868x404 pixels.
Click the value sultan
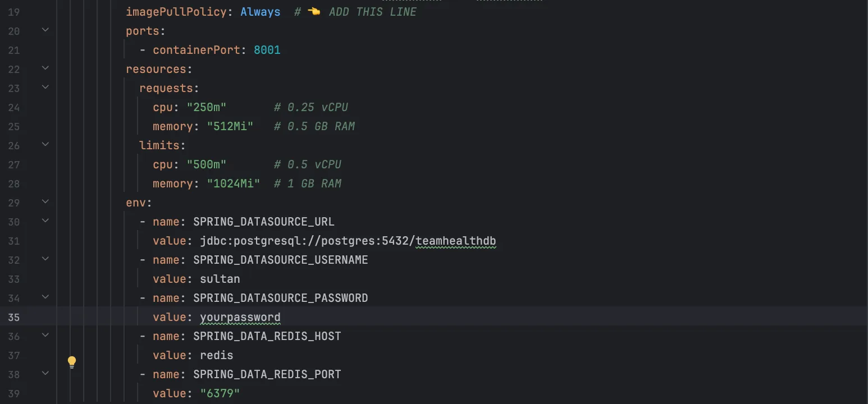pyautogui.click(x=220, y=279)
